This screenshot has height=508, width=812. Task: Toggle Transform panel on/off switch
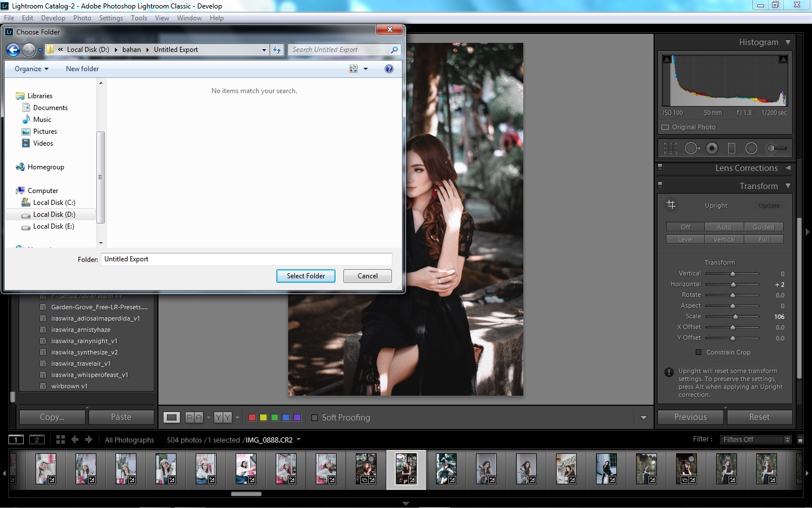click(x=660, y=185)
